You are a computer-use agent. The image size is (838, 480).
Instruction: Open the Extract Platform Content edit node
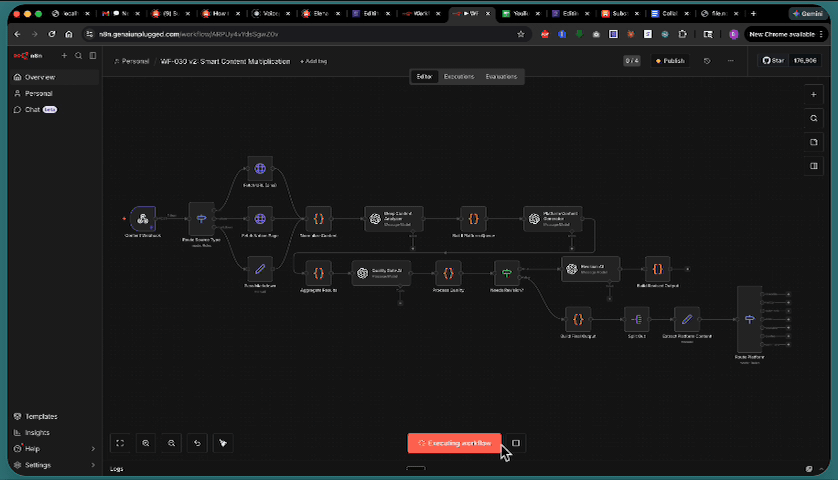[x=687, y=319]
